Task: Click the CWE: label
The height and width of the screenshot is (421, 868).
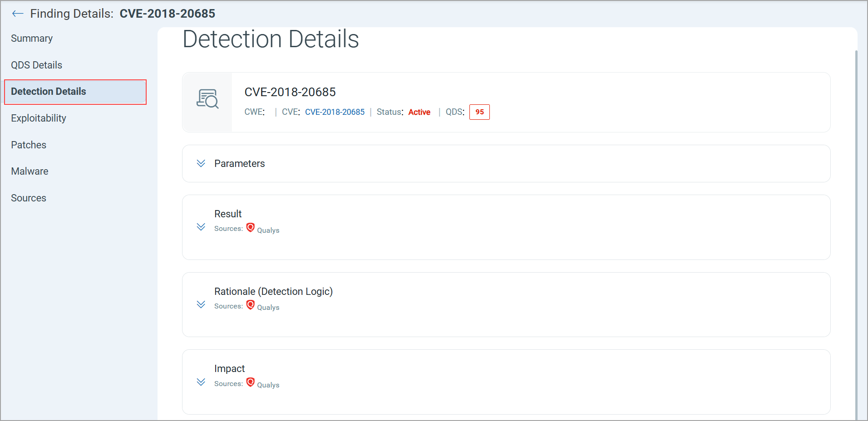Action: [255, 112]
